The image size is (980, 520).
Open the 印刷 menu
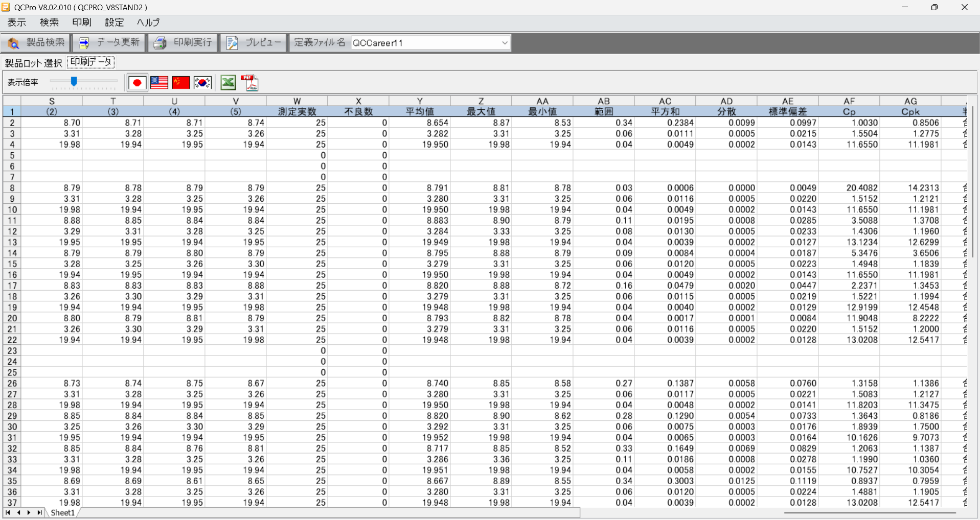coord(82,22)
